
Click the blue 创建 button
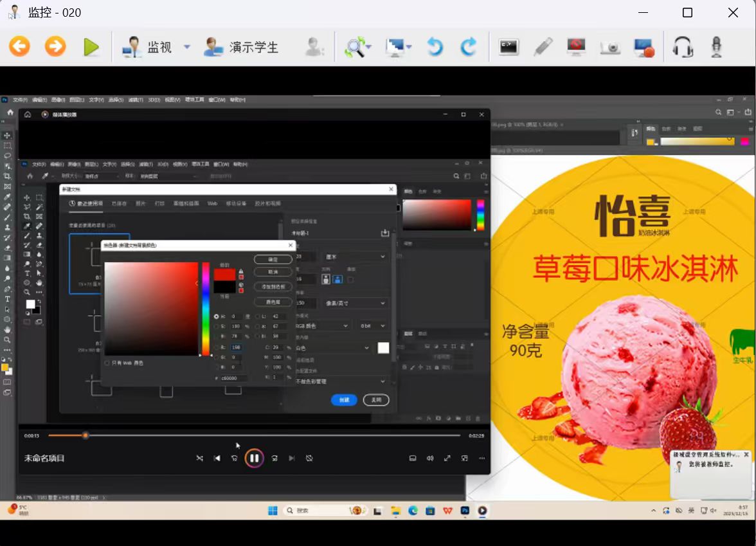tap(344, 400)
